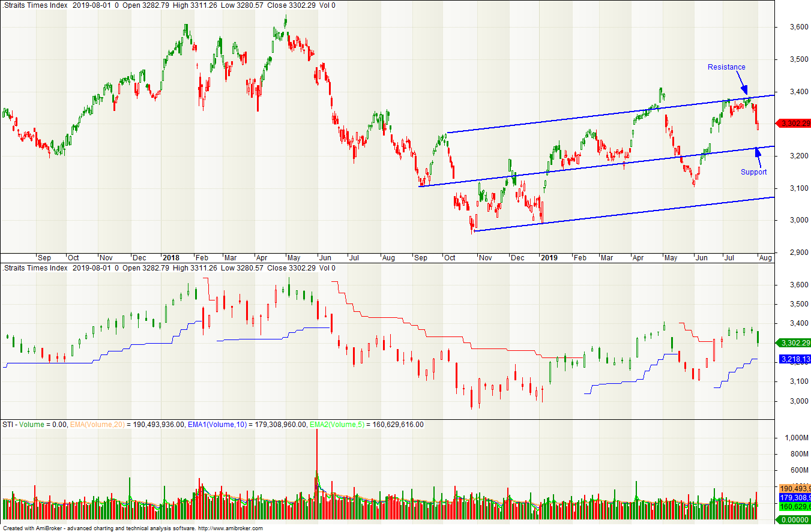Click 'Close 3302.29' in top chart header
Viewport: 811px width, 532px height.
pos(290,5)
